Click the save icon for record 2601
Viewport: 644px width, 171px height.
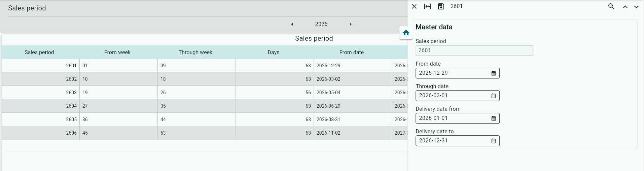point(441,6)
